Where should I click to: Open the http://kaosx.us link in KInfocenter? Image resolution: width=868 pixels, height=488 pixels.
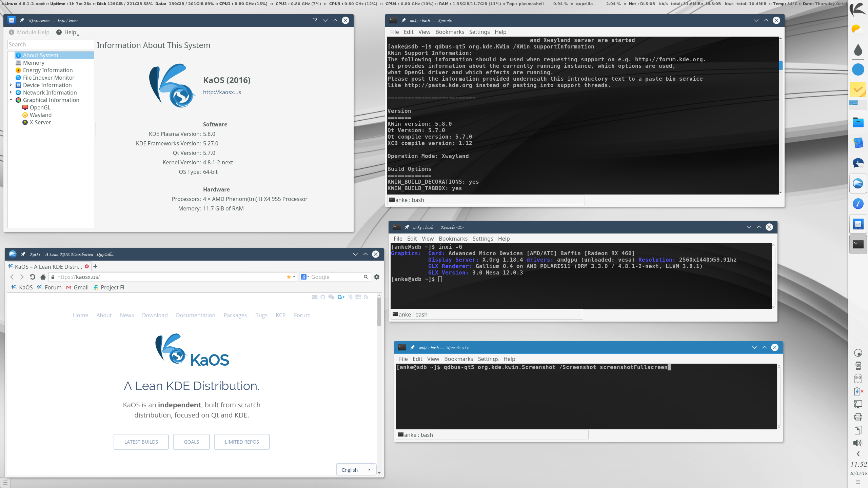click(222, 92)
